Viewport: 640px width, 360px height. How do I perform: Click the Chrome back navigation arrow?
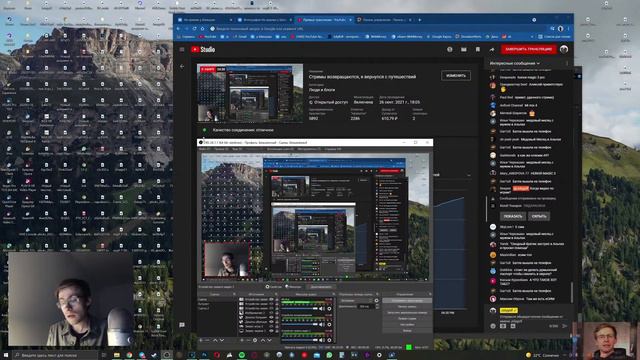coord(178,29)
